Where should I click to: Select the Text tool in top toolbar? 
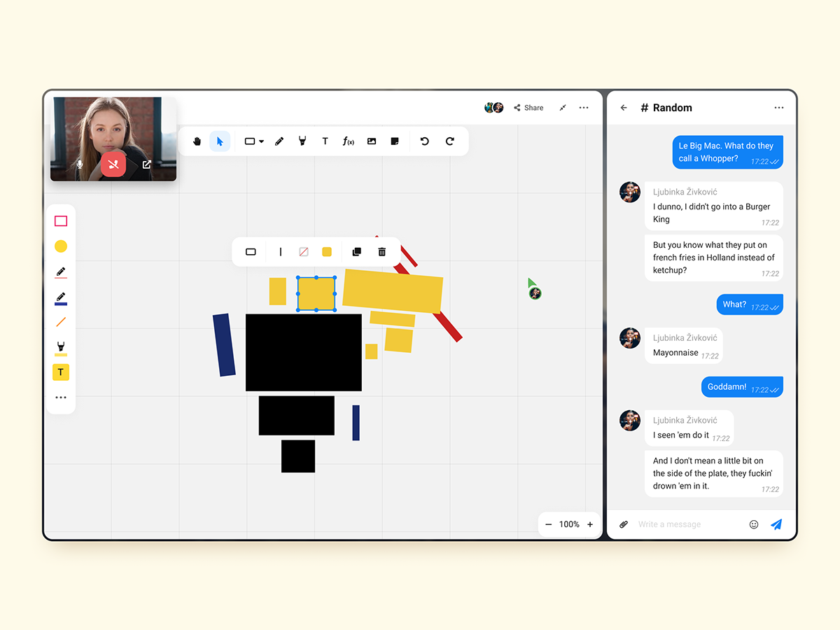click(325, 141)
